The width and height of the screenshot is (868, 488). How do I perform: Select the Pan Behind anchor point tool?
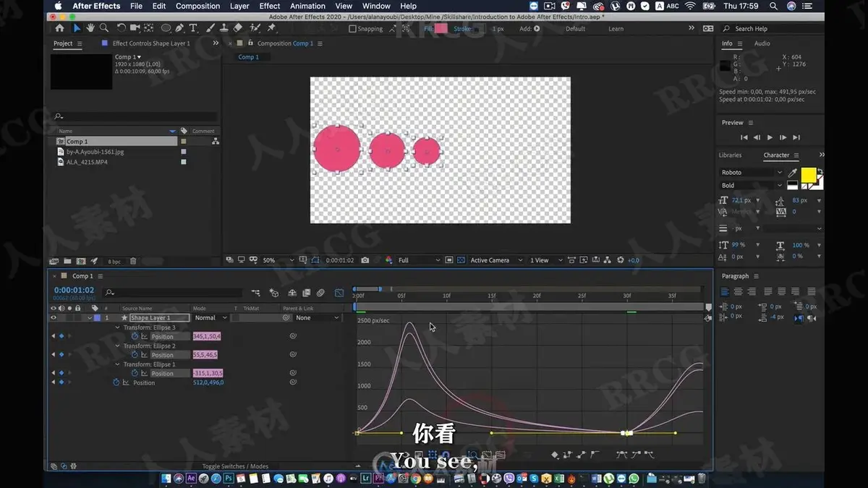pyautogui.click(x=148, y=28)
